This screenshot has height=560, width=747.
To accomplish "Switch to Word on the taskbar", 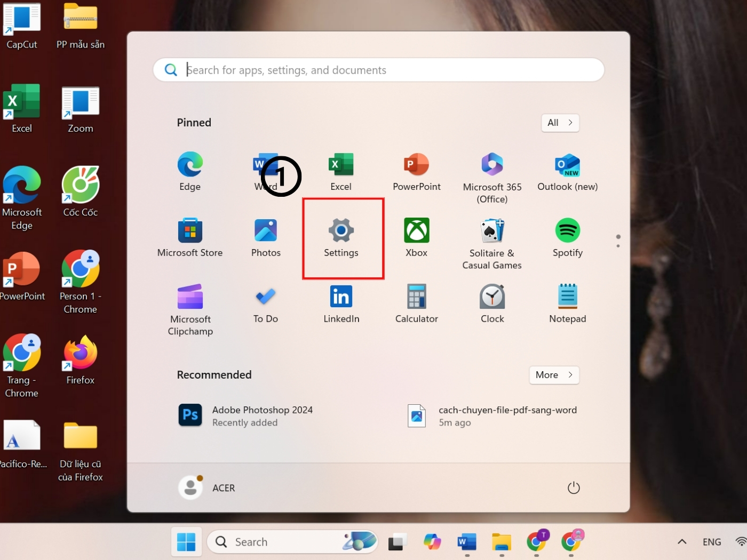I will pos(467,542).
